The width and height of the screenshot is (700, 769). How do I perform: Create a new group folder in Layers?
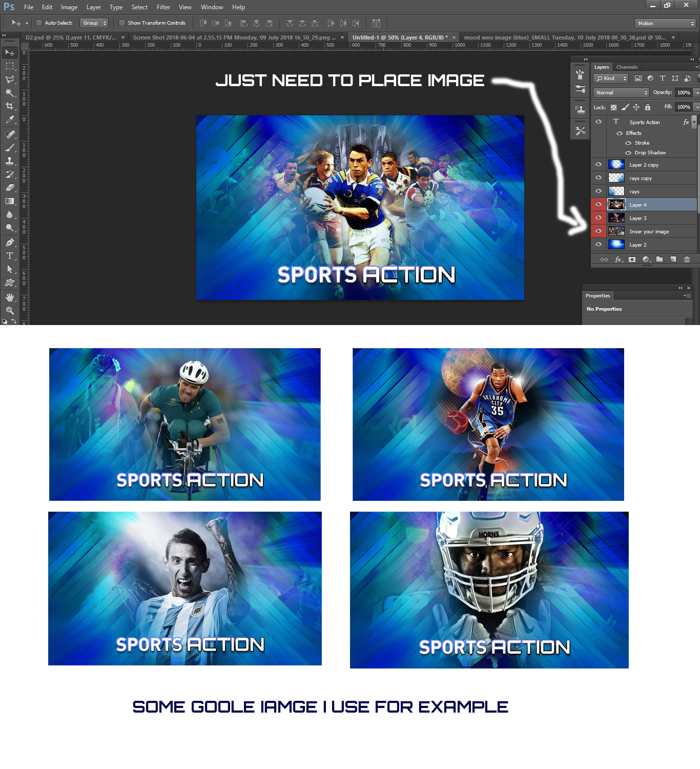coord(660,259)
